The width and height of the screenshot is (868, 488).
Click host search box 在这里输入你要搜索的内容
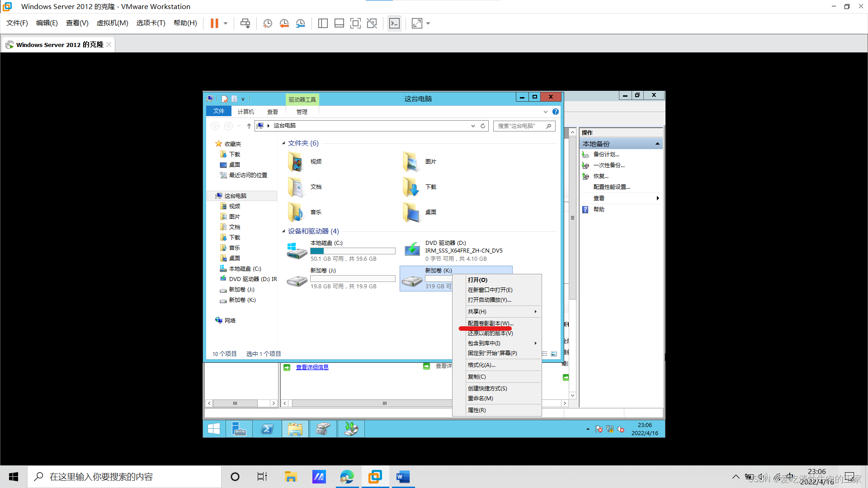pyautogui.click(x=124, y=477)
